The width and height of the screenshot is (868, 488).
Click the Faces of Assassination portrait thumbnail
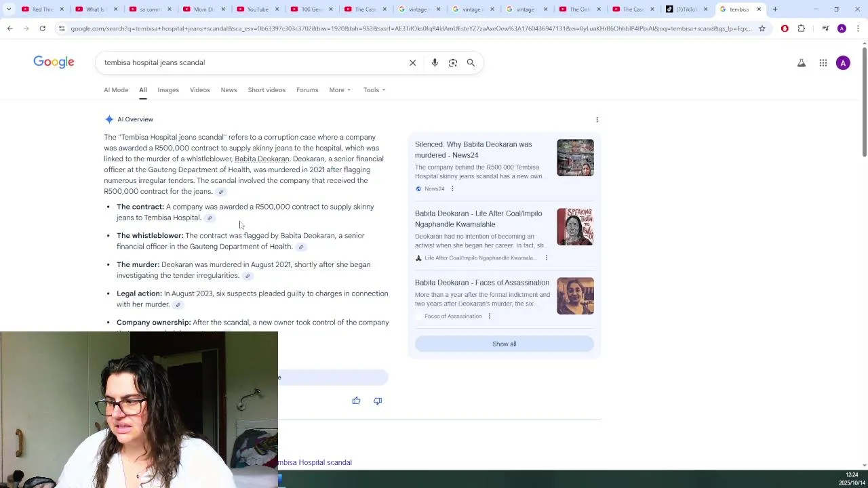coord(575,296)
